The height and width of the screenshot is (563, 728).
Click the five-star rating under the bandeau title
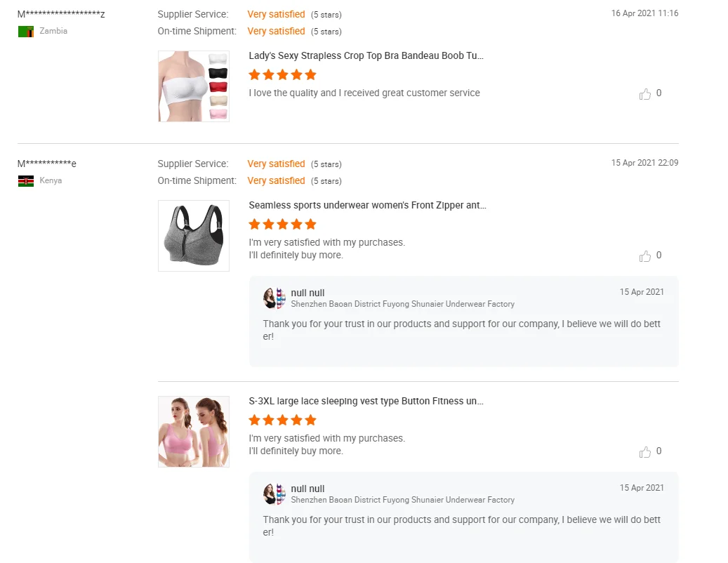[282, 74]
